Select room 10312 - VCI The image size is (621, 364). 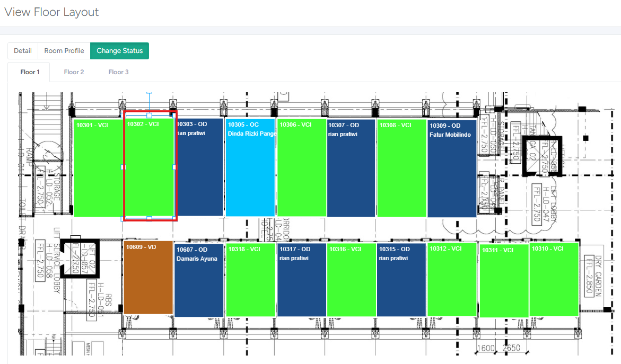coord(452,279)
